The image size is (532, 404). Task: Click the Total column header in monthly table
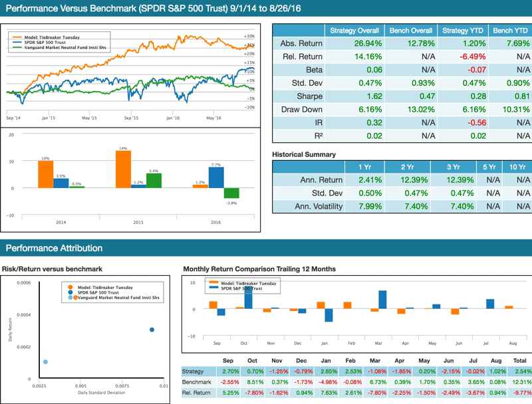[x=520, y=359]
